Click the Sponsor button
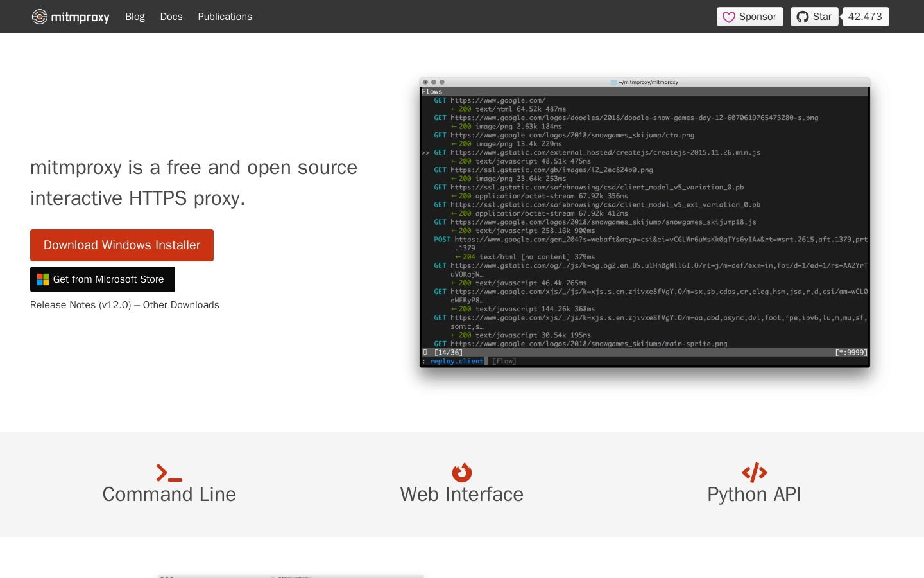This screenshot has width=924, height=578. pos(749,17)
